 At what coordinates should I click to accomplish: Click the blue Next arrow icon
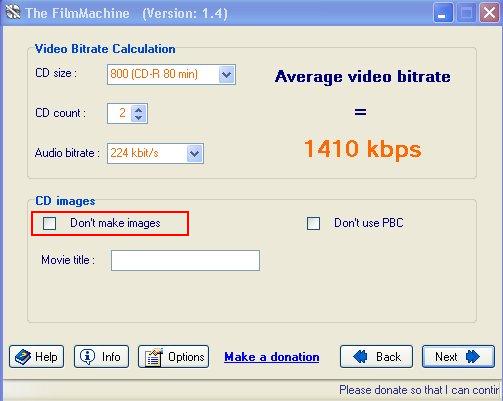[x=473, y=357]
